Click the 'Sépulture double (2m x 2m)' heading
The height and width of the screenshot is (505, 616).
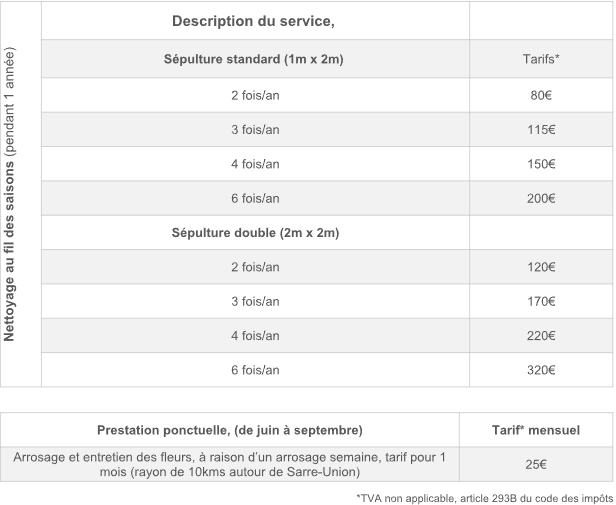[254, 233]
